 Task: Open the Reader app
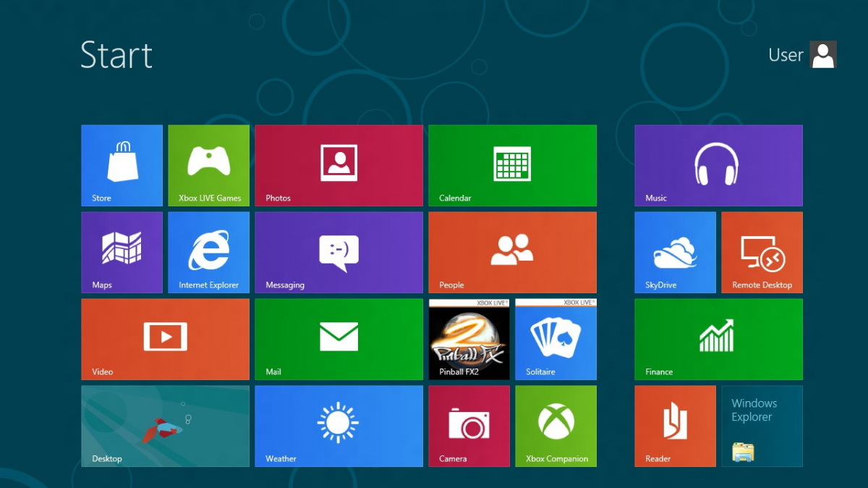674,426
